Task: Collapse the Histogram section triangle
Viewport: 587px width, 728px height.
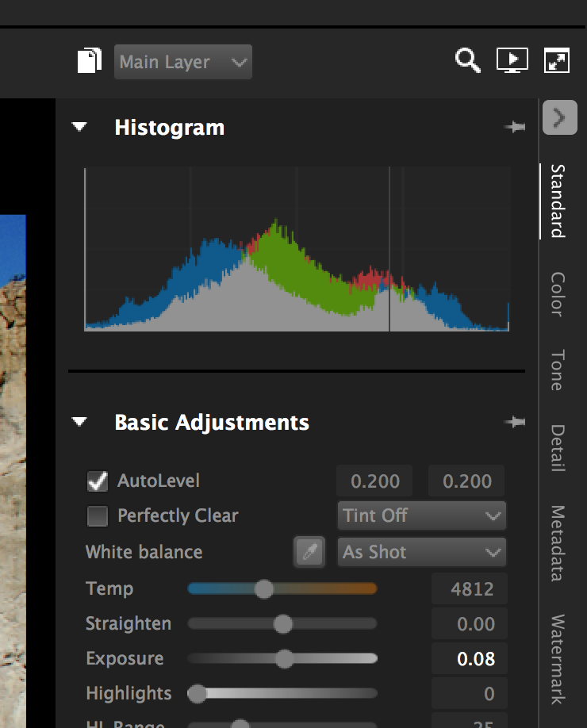Action: coord(79,128)
